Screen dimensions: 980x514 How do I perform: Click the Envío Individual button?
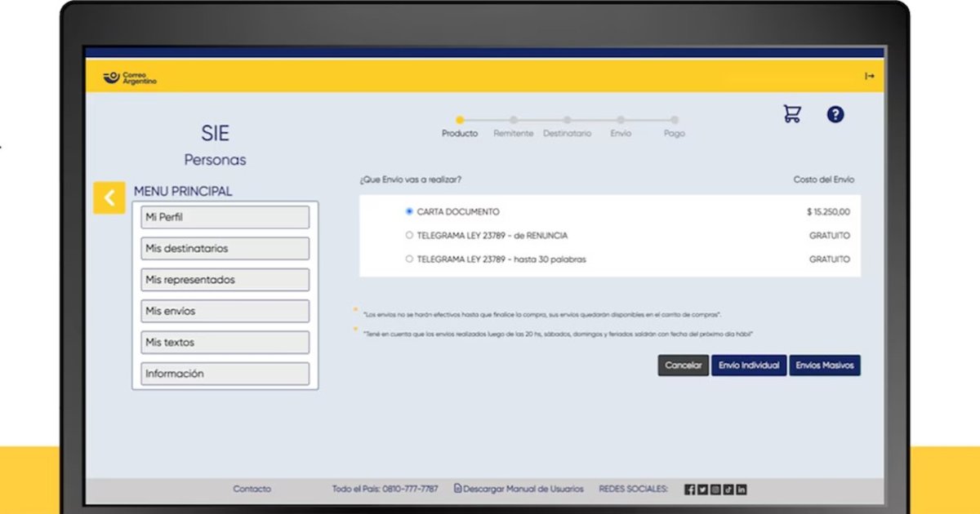pos(748,366)
